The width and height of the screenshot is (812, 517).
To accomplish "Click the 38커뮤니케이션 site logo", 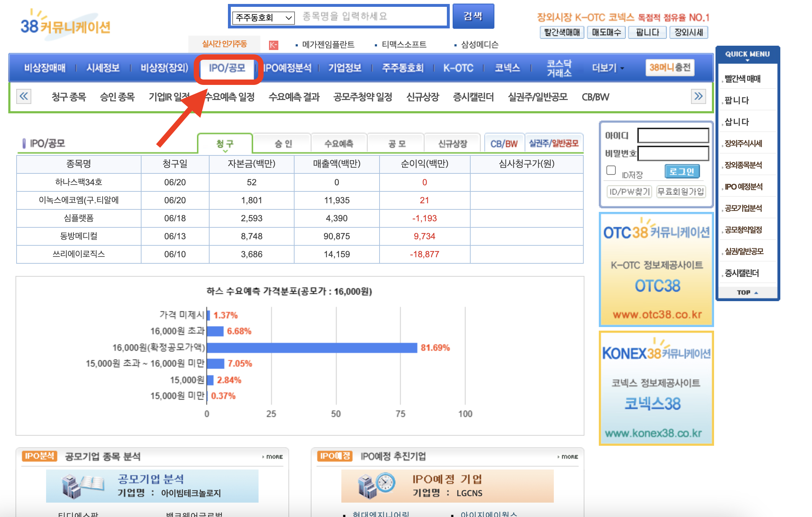I will tap(65, 24).
